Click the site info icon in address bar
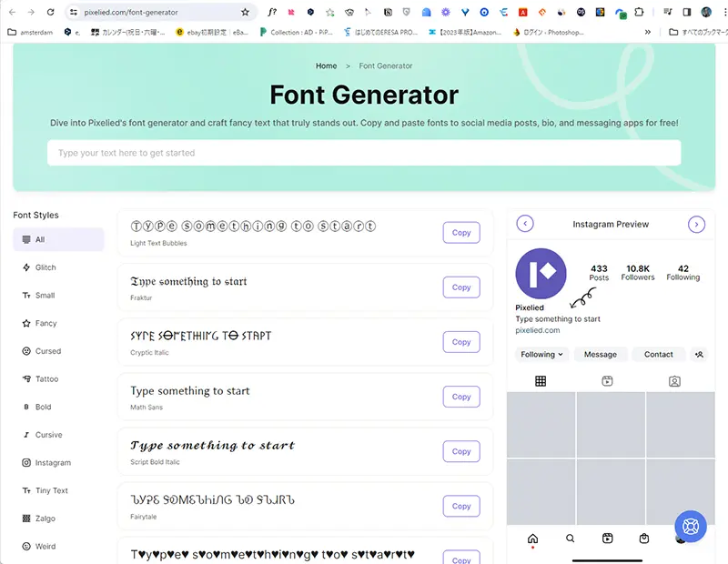728x564 pixels. (74, 12)
